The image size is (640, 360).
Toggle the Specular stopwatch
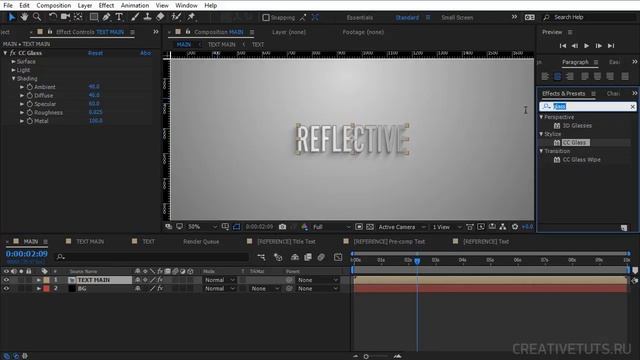click(30, 104)
